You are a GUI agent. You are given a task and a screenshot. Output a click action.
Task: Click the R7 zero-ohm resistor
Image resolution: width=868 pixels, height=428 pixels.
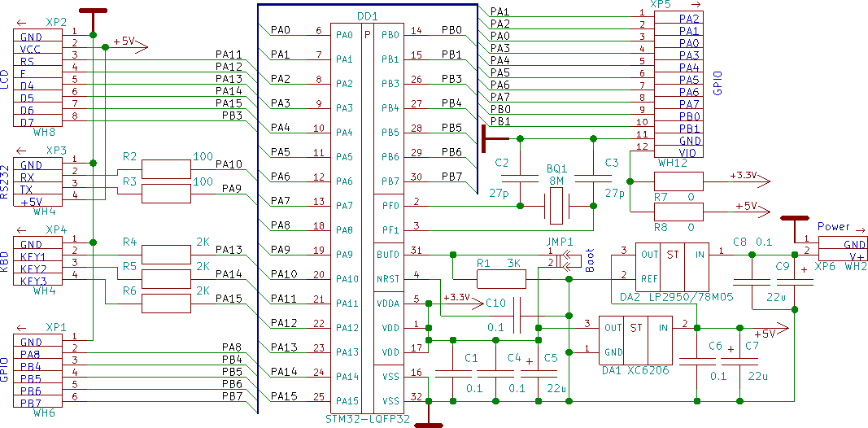click(x=678, y=181)
